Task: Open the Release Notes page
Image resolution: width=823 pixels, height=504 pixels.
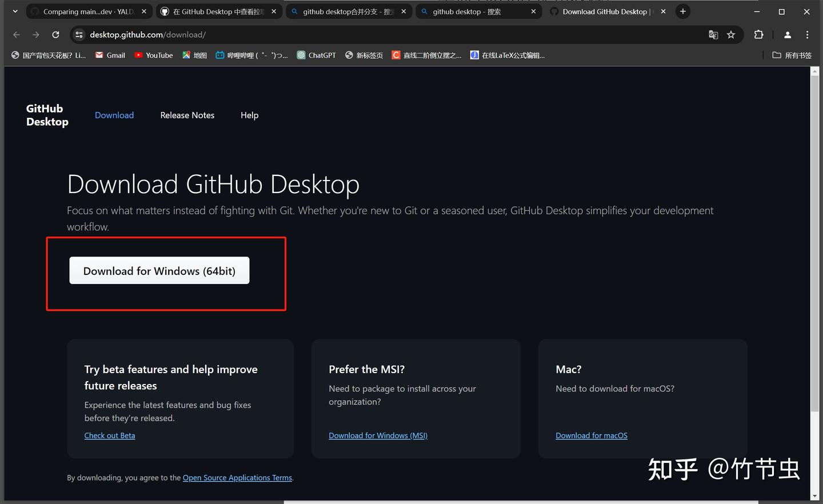Action: pyautogui.click(x=187, y=115)
